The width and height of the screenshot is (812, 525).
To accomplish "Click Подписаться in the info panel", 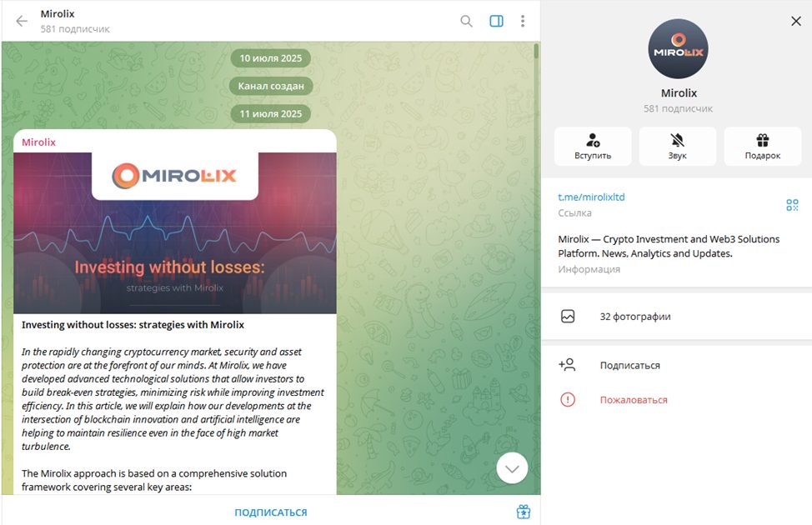I will tap(676, 365).
